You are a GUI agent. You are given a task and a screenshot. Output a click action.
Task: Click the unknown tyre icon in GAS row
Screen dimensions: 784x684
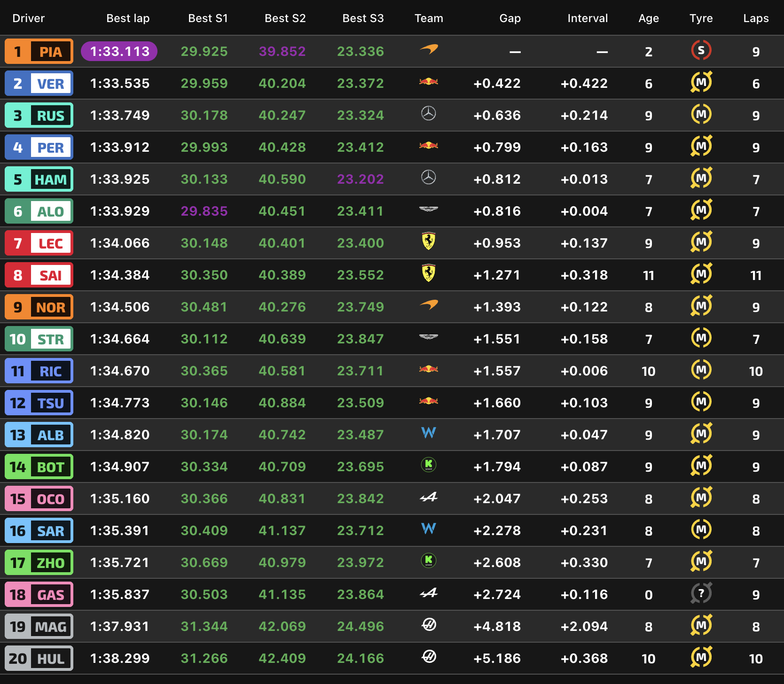coord(701,593)
